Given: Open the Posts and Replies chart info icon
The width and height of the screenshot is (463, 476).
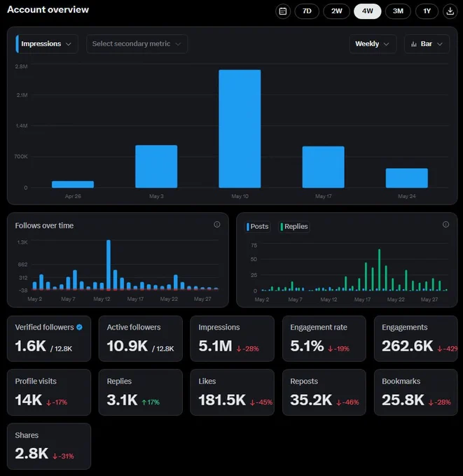Looking at the screenshot, I should coord(445,224).
